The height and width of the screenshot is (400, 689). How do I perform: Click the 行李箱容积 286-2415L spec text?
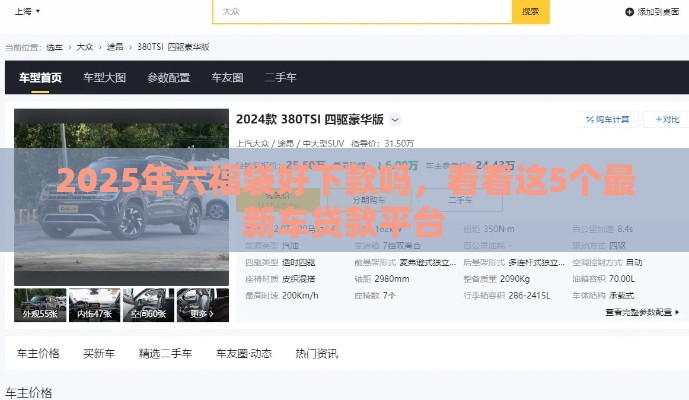pos(507,295)
